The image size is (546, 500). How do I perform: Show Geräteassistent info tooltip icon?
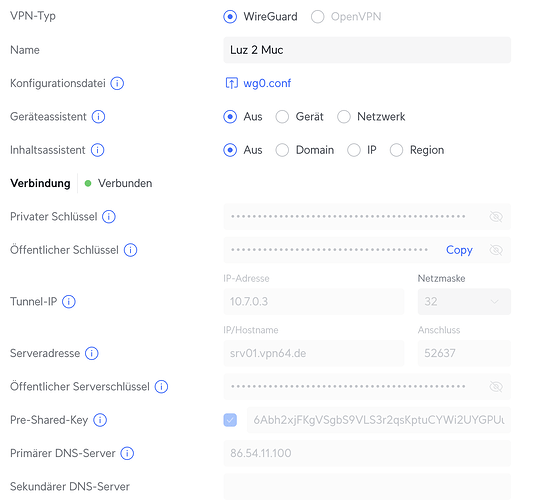(x=98, y=117)
